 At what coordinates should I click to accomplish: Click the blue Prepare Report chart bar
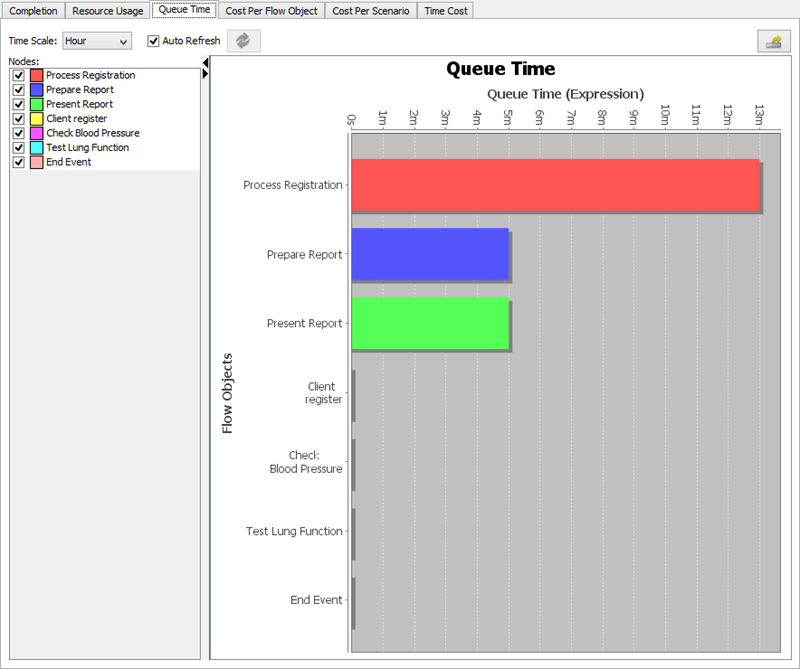coord(430,254)
